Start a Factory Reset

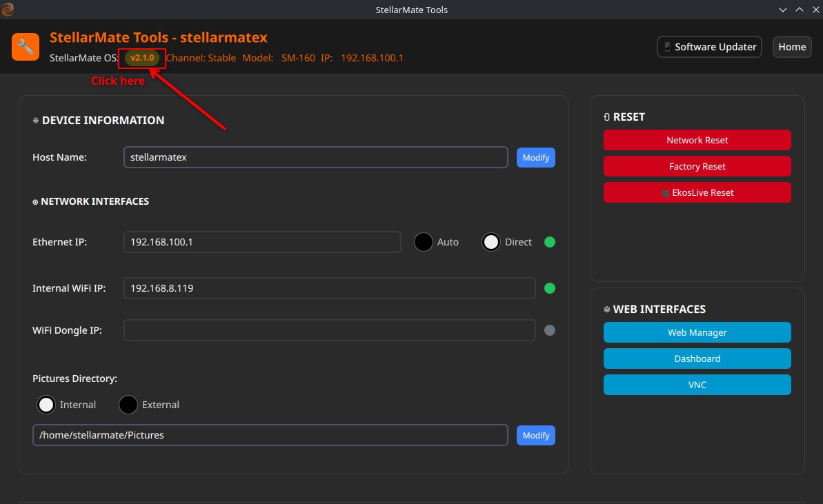[697, 166]
